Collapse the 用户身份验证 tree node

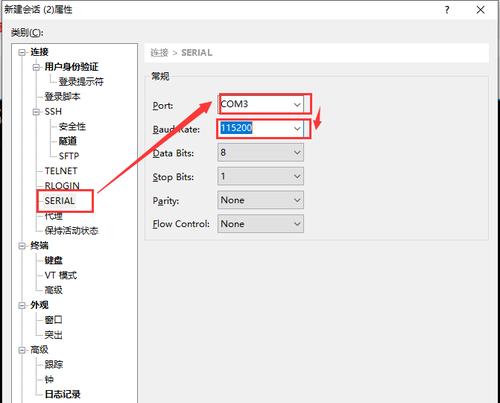click(36, 67)
